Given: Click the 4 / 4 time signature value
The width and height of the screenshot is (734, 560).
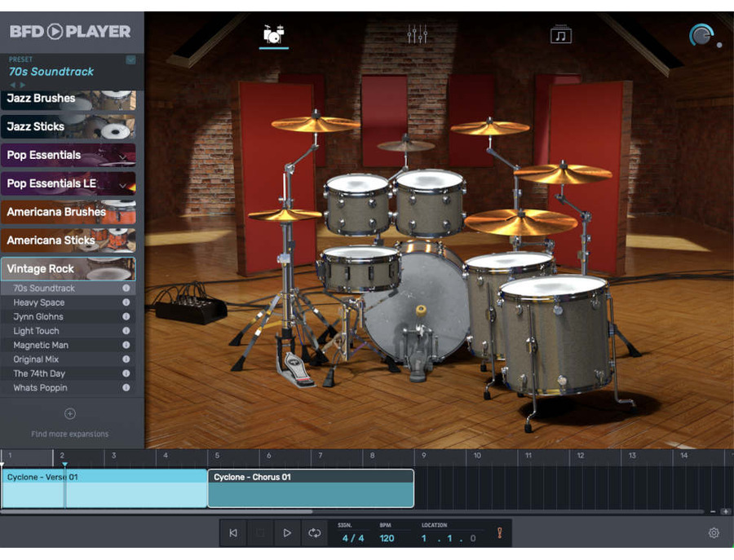Looking at the screenshot, I should tap(353, 539).
